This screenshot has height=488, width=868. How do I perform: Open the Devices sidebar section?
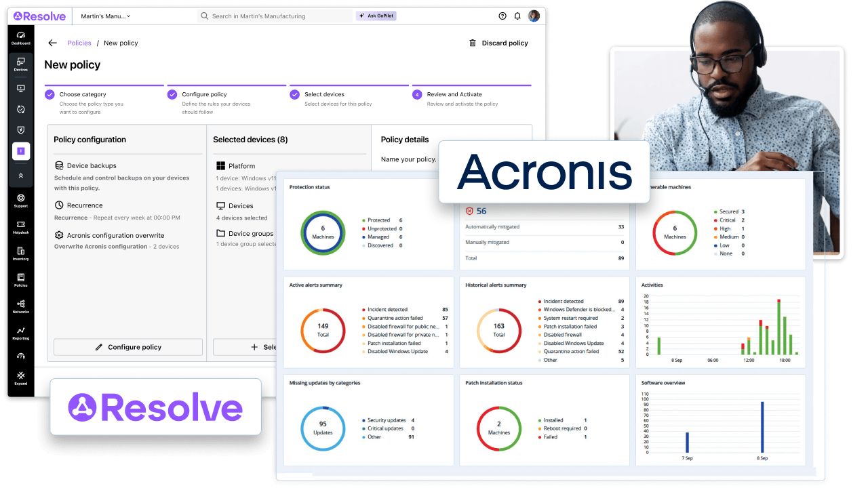pos(20,64)
